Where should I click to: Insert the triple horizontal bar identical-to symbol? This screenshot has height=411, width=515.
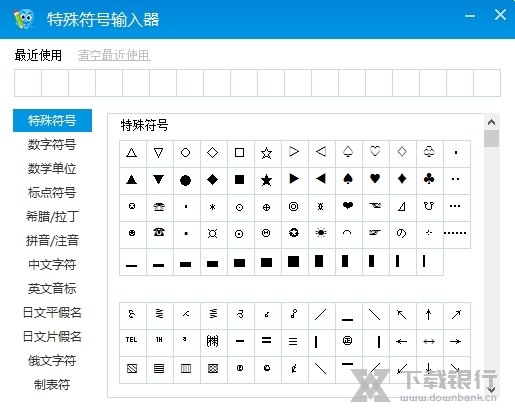coord(294,342)
